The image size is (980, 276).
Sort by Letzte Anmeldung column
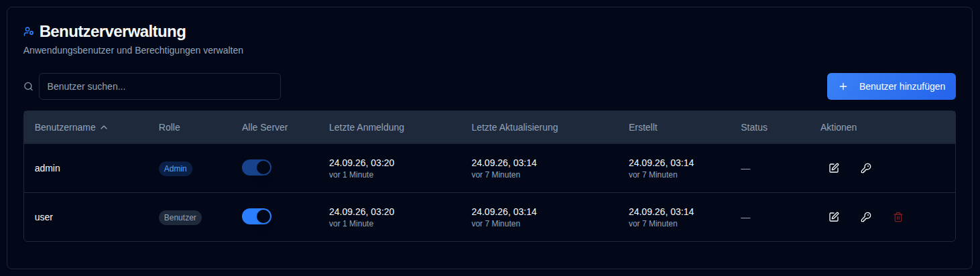pyautogui.click(x=367, y=127)
